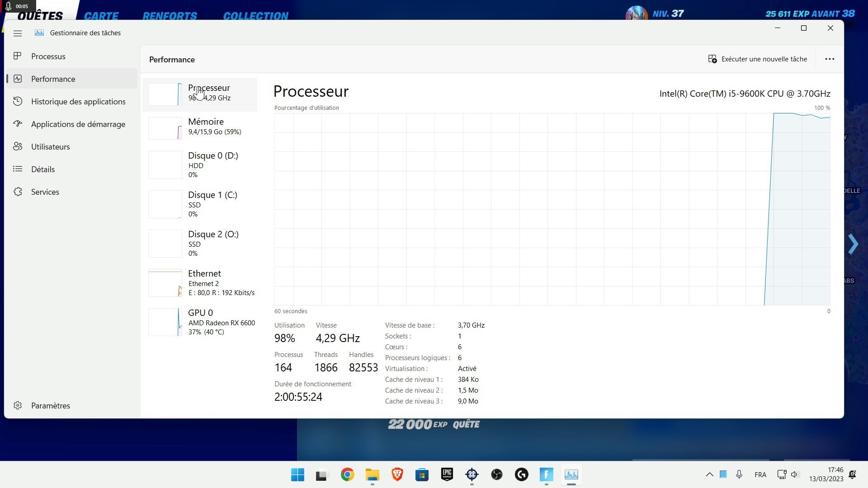Navigate to Processus section
The height and width of the screenshot is (488, 868).
[x=48, y=56]
